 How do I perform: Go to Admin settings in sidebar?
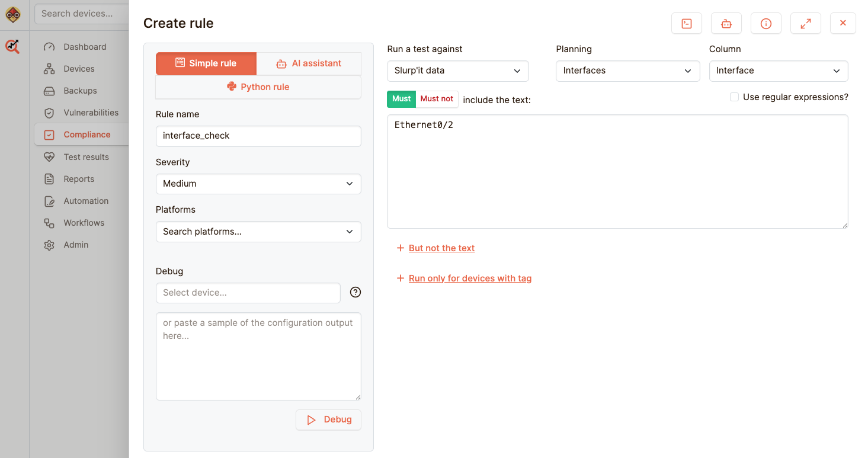[76, 245]
